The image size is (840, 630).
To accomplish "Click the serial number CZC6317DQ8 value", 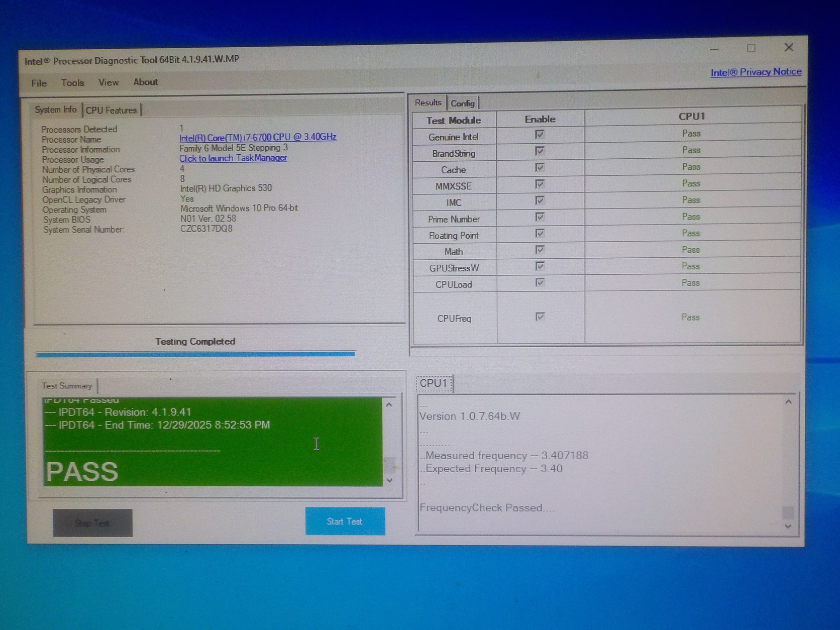I will [206, 229].
